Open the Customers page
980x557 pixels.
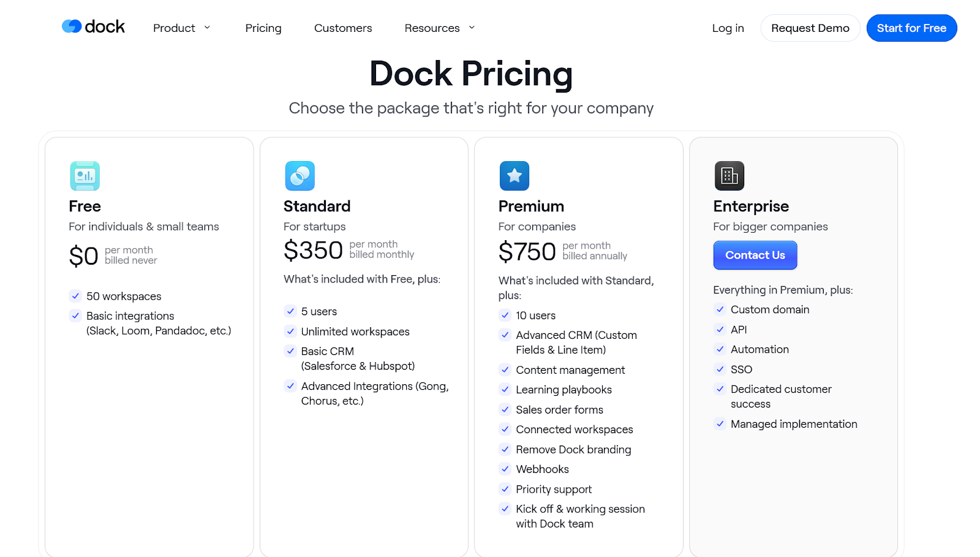[x=343, y=28]
